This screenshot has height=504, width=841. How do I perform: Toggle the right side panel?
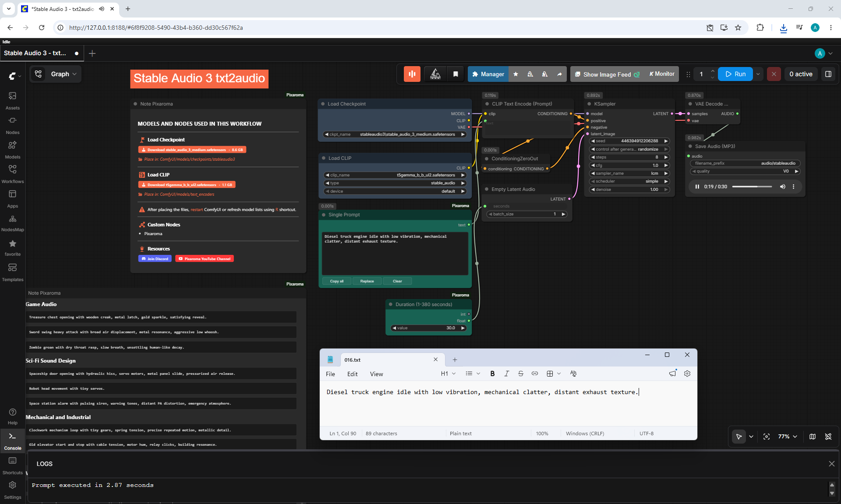tap(828, 74)
